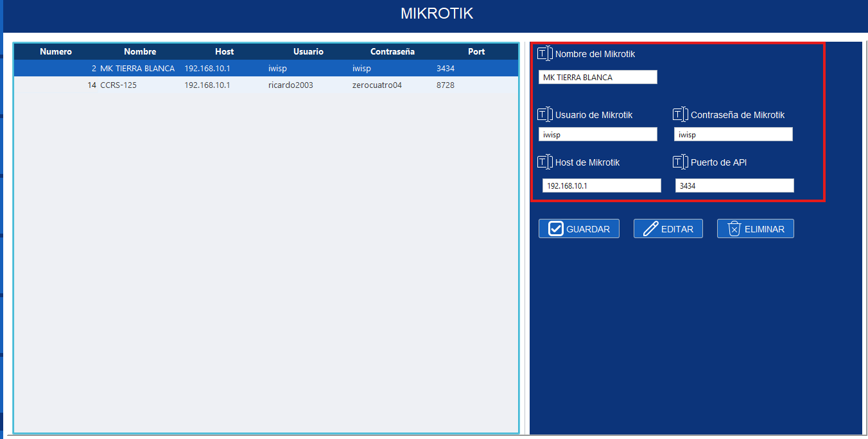Click the ricardo2003 user cell
The image size is (868, 439).
pos(291,85)
